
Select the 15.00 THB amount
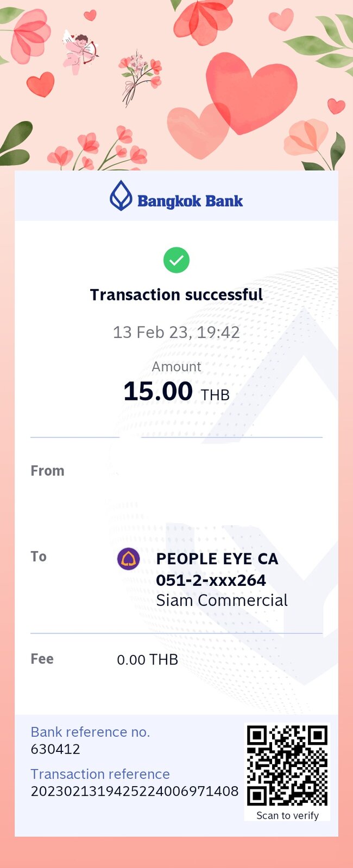point(177,392)
